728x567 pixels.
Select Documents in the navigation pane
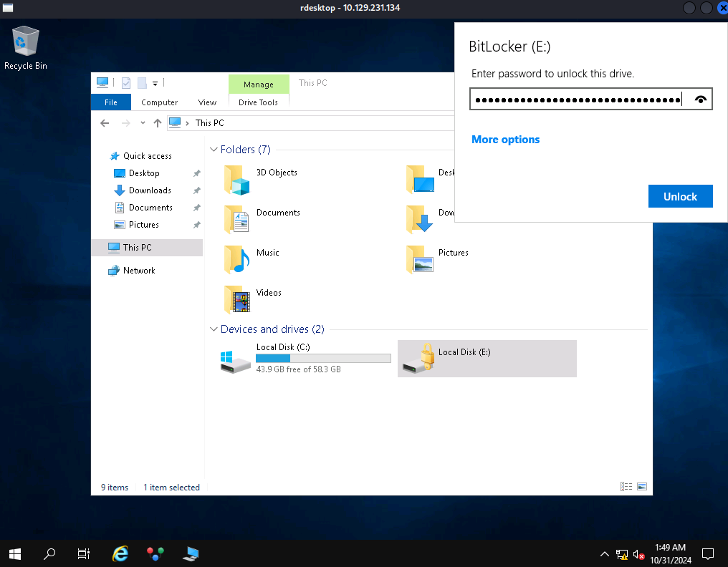coord(150,208)
